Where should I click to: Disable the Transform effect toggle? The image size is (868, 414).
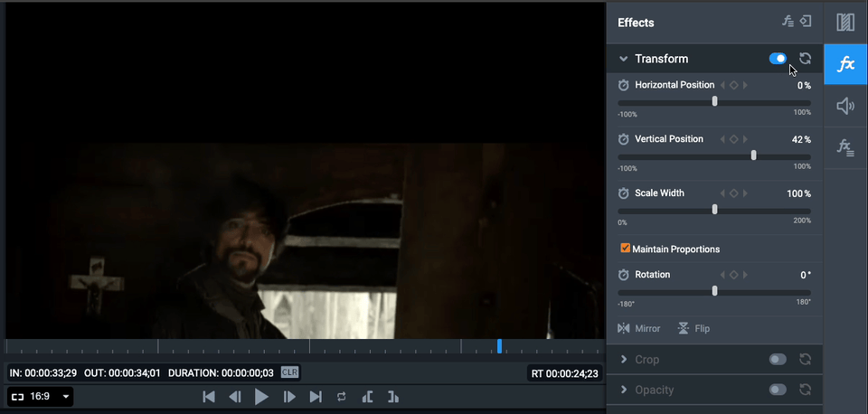778,59
